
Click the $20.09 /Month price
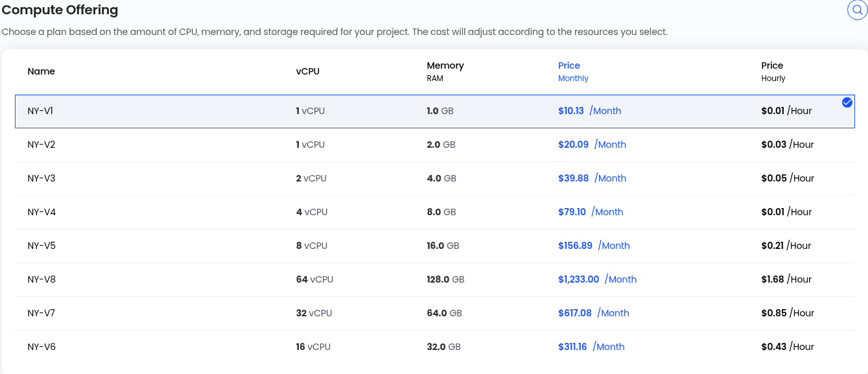click(x=592, y=145)
